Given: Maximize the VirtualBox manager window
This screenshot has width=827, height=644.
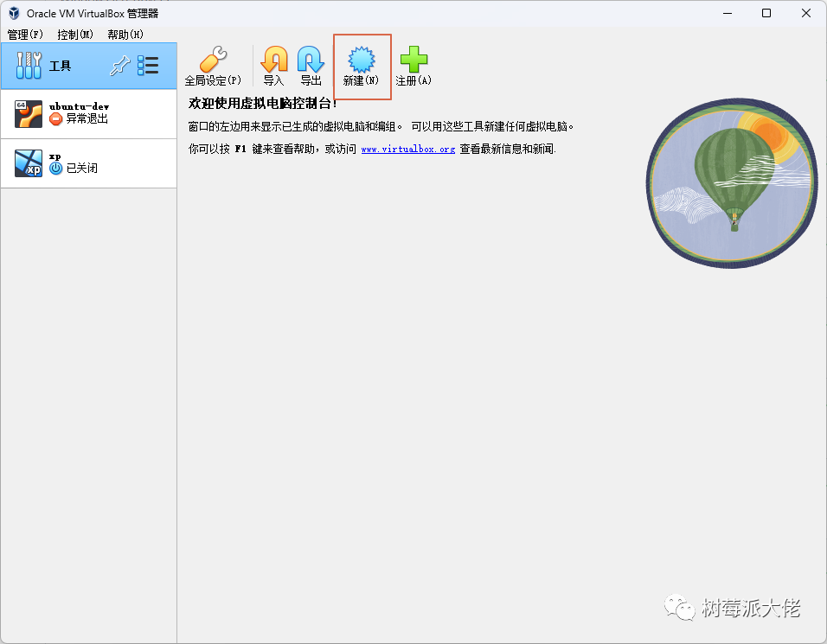Looking at the screenshot, I should (766, 13).
